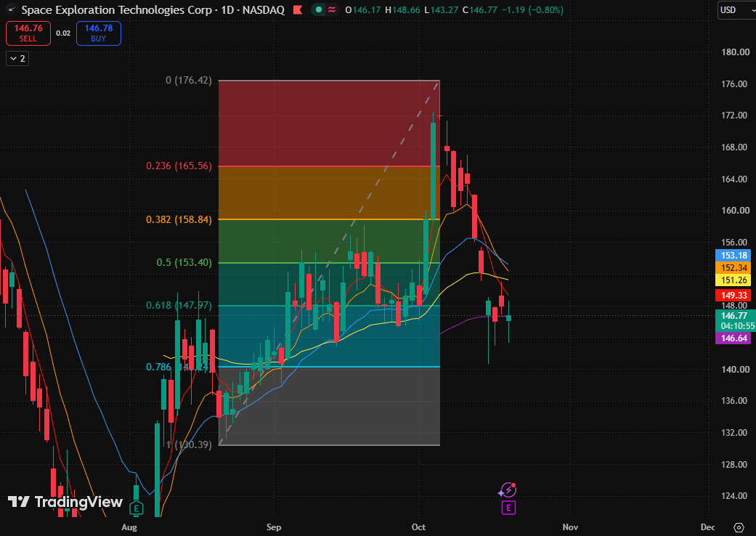Click the purple upcoming earnings E marker
Screen dimensions: 756x536
point(508,508)
